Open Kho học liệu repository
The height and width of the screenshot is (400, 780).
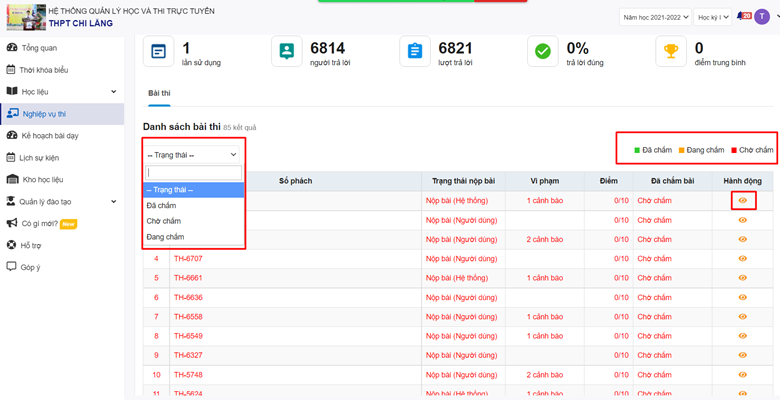[42, 179]
